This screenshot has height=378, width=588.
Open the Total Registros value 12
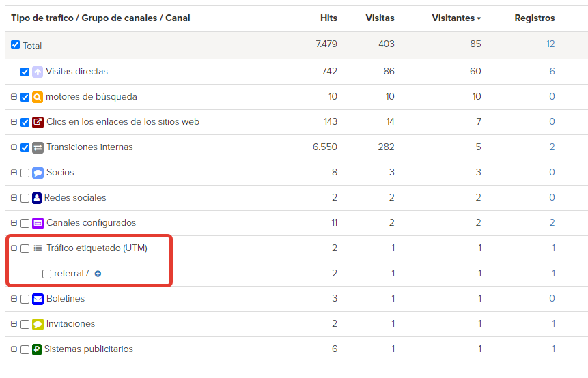tap(550, 44)
